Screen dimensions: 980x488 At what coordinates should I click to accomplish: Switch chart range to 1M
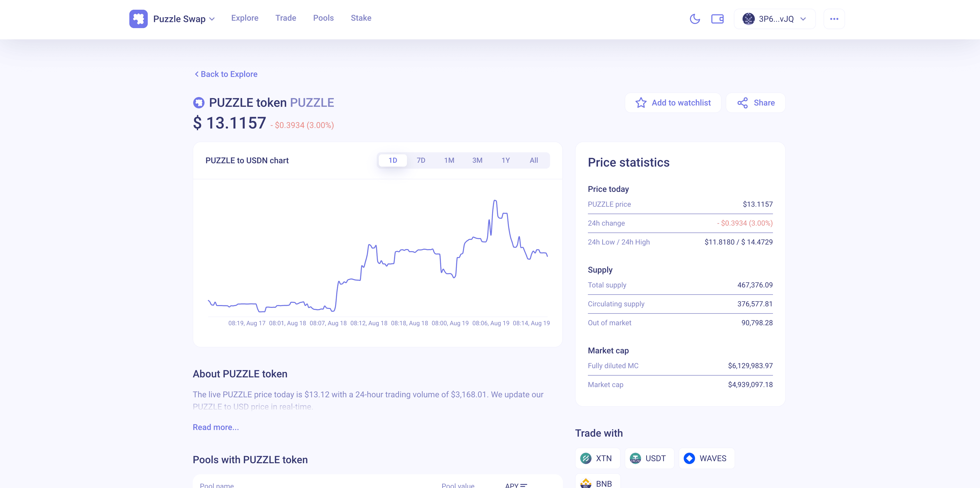pyautogui.click(x=449, y=160)
